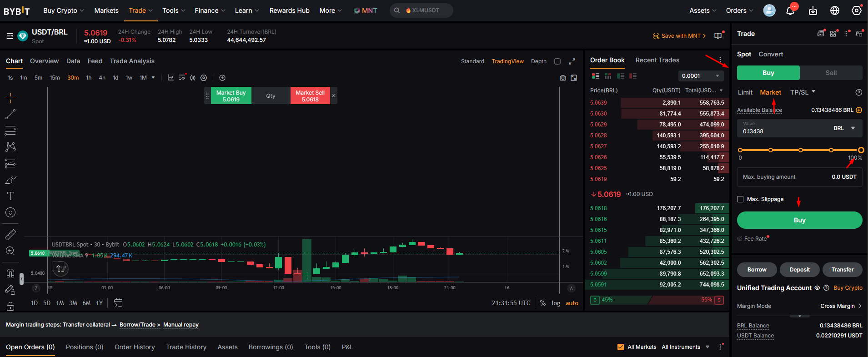Open the Trade Analysis tab

[132, 61]
